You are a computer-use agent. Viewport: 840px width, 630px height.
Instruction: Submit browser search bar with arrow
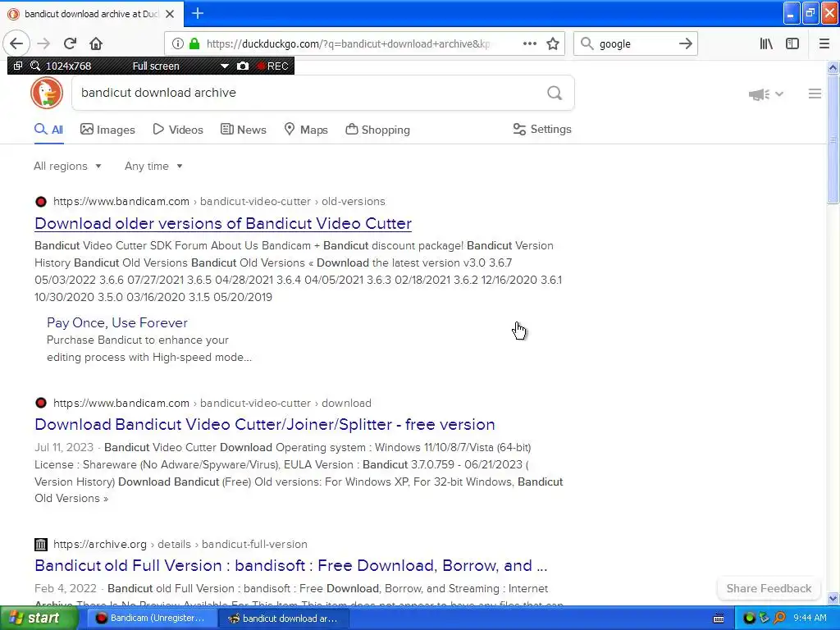(685, 44)
